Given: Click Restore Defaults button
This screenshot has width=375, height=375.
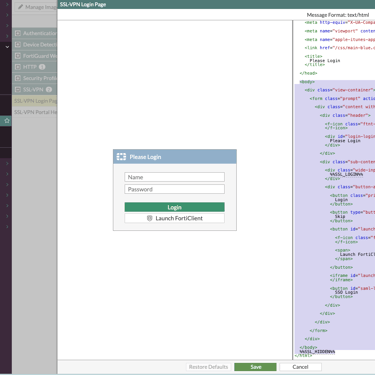Looking at the screenshot, I should click(208, 367).
